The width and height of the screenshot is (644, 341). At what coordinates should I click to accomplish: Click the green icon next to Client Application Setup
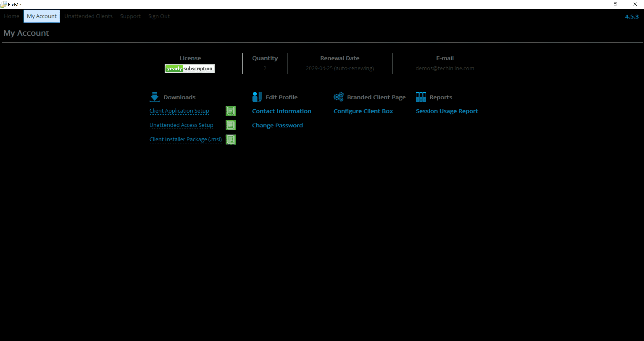[x=231, y=111]
